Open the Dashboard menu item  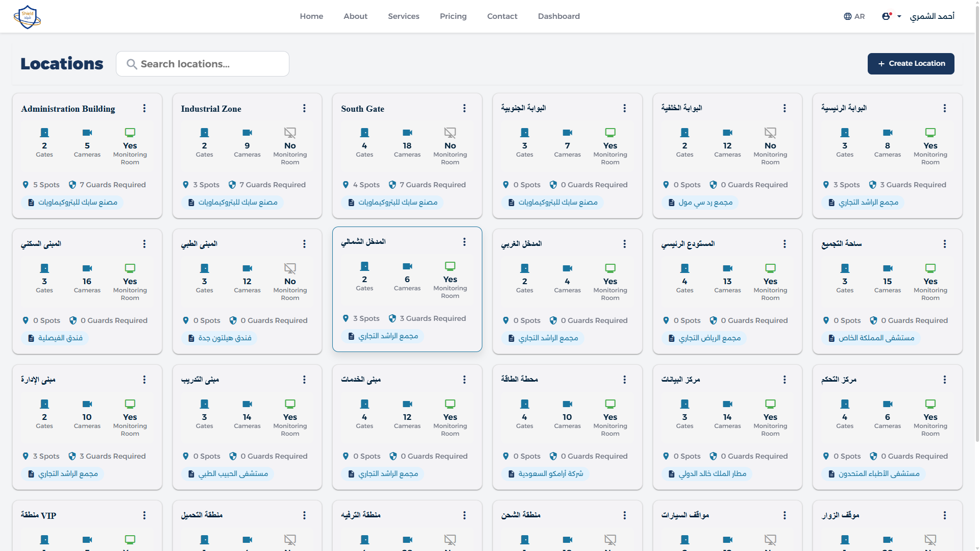click(559, 16)
